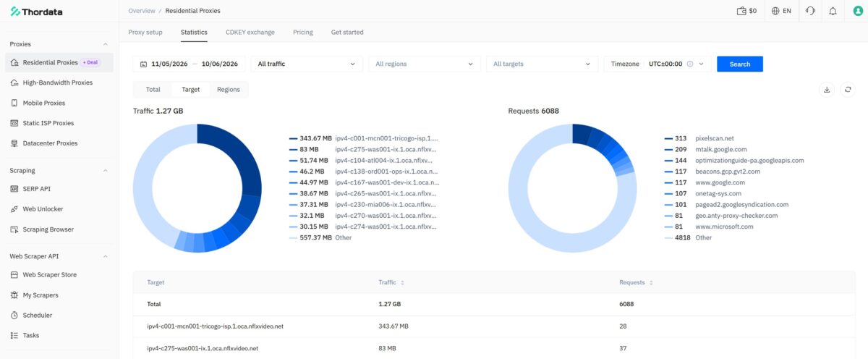The width and height of the screenshot is (868, 359).
Task: Open the All targets dropdown
Action: (x=542, y=64)
